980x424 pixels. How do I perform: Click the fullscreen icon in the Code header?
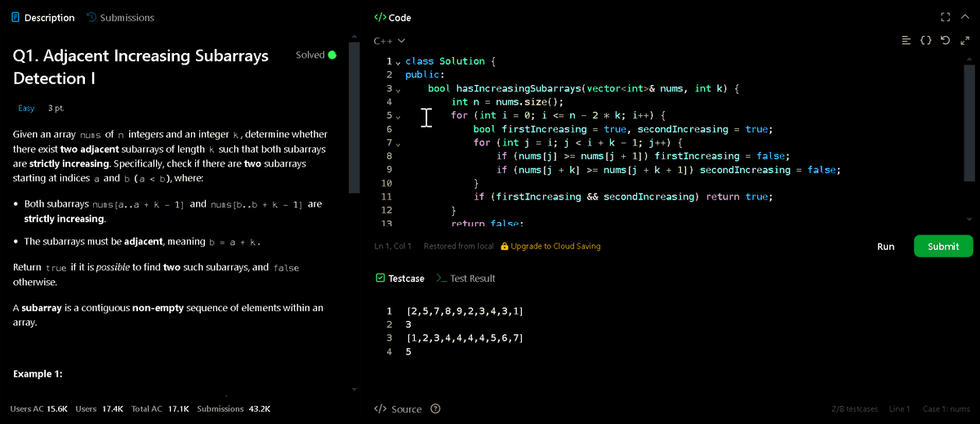pyautogui.click(x=946, y=16)
